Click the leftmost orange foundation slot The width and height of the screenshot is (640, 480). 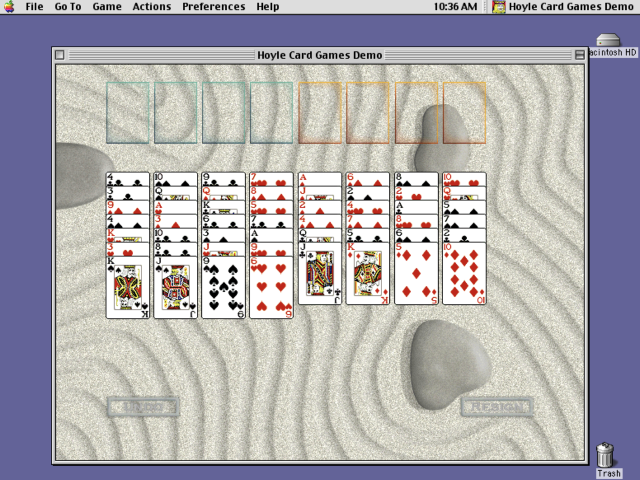320,113
